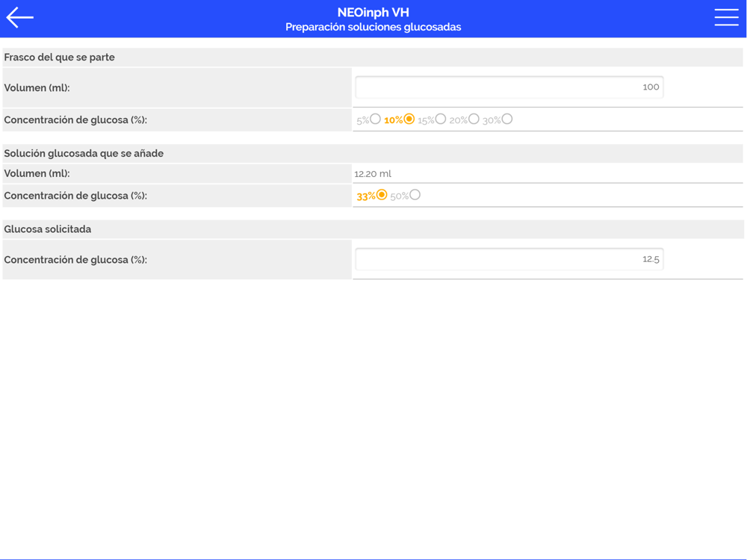The width and height of the screenshot is (747, 560).
Task: Click the Frasco del que se parte header
Action: pos(59,57)
